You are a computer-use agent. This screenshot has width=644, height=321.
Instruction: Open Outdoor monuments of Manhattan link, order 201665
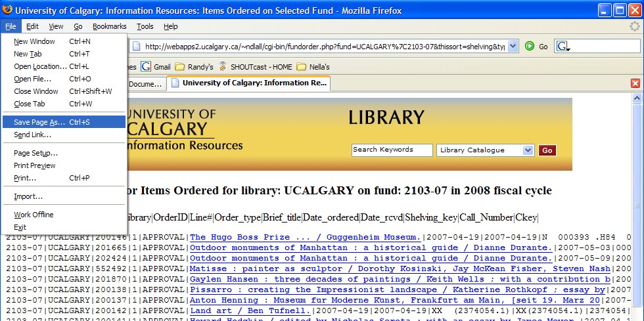[371, 248]
